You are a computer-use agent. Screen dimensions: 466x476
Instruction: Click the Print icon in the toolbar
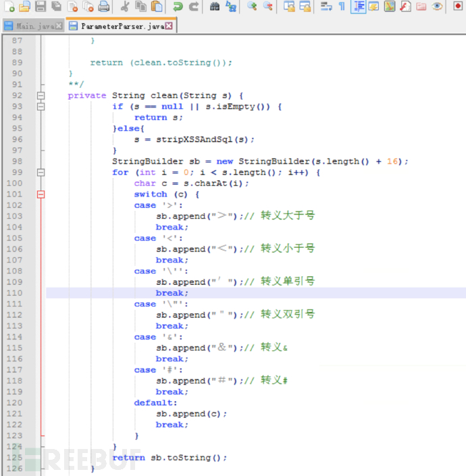(x=103, y=7)
